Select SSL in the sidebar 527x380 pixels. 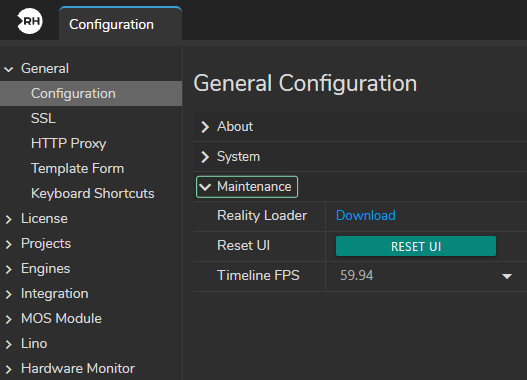[43, 118]
